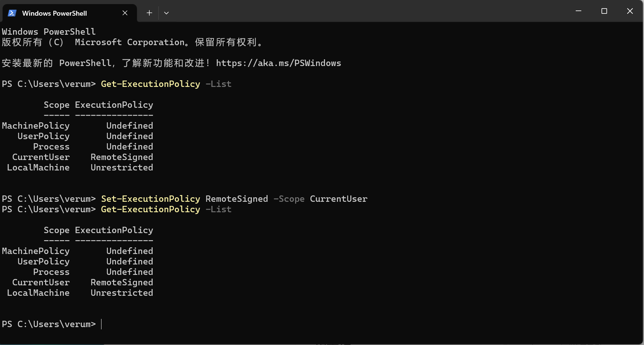This screenshot has width=644, height=345.
Task: Click the first ExecutionPolicy column header
Action: 114,105
